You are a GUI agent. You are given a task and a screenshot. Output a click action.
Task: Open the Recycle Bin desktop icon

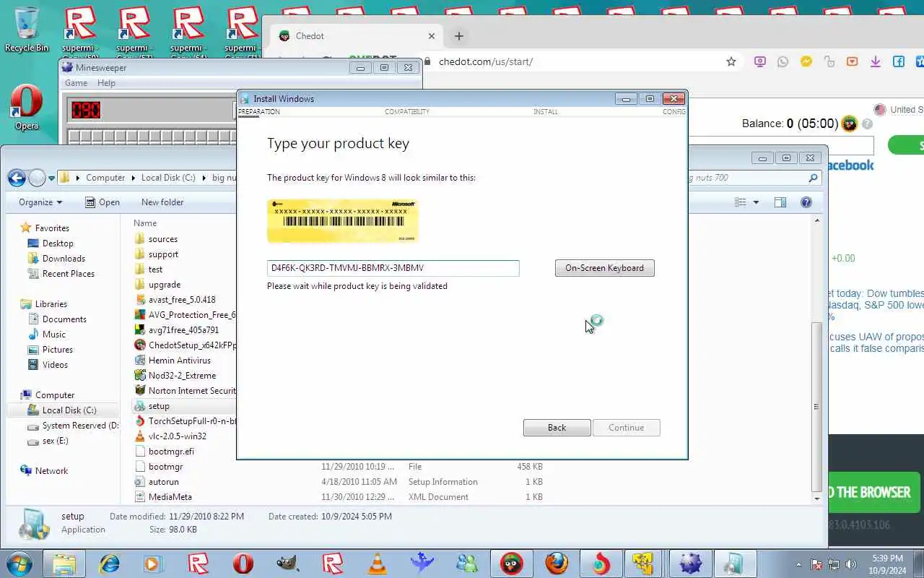click(27, 29)
